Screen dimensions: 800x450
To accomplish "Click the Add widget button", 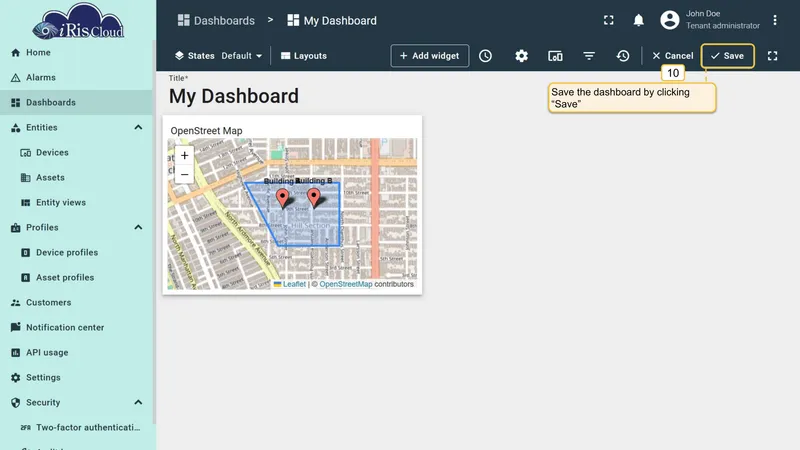I will click(430, 56).
